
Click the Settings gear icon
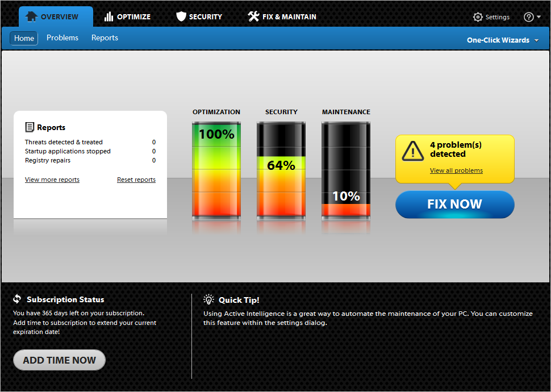478,17
